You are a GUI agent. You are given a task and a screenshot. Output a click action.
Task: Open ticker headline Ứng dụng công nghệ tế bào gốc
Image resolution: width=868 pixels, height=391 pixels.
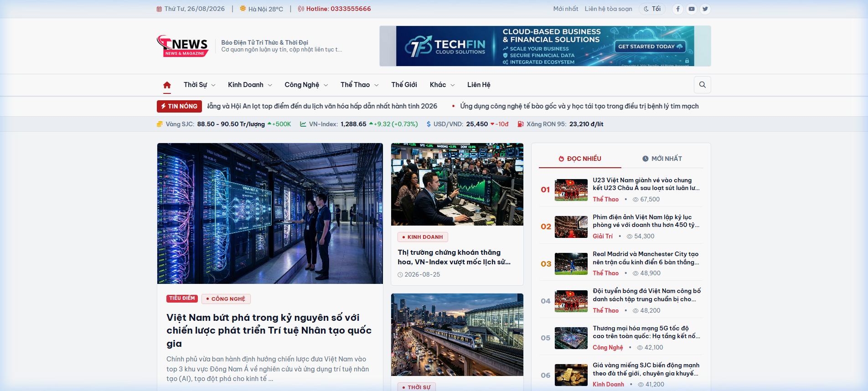point(579,106)
